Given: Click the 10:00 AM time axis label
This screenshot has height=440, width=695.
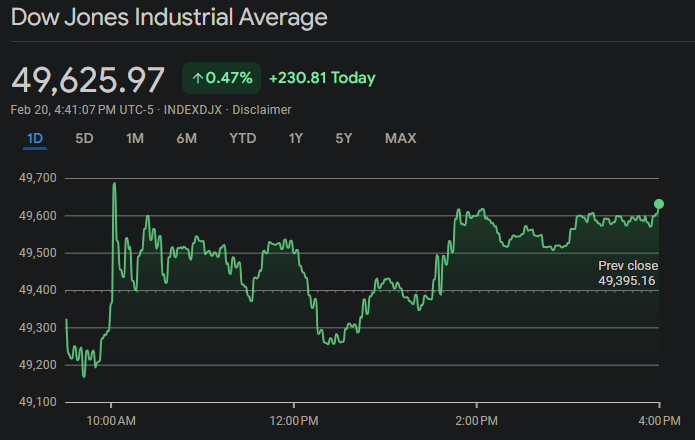Looking at the screenshot, I should click(x=111, y=418).
